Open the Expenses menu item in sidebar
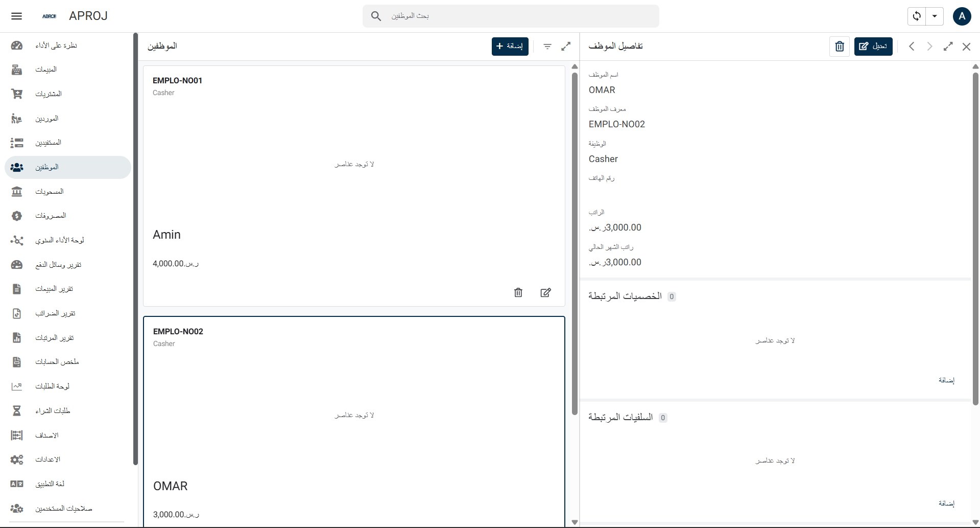This screenshot has height=528, width=980. tap(51, 216)
